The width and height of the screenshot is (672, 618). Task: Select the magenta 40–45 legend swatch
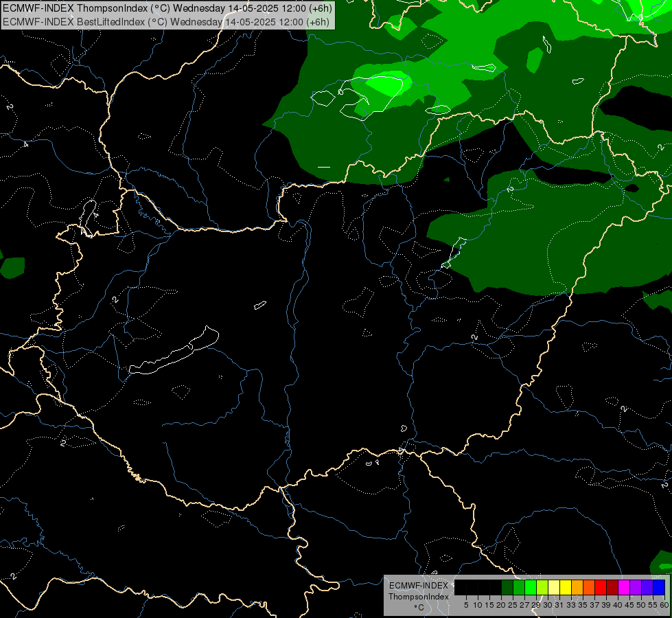(x=624, y=587)
